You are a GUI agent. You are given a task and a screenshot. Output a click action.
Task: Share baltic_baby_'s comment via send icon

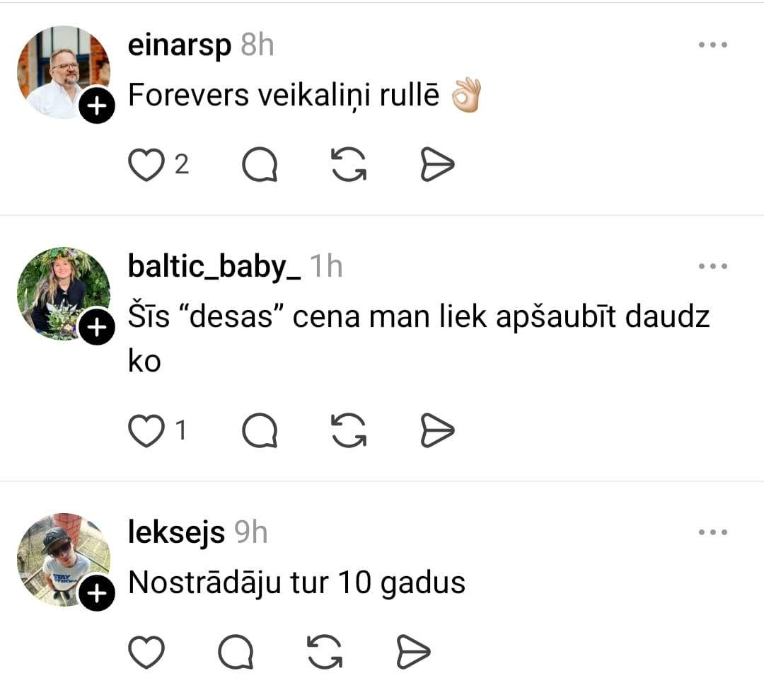click(437, 430)
